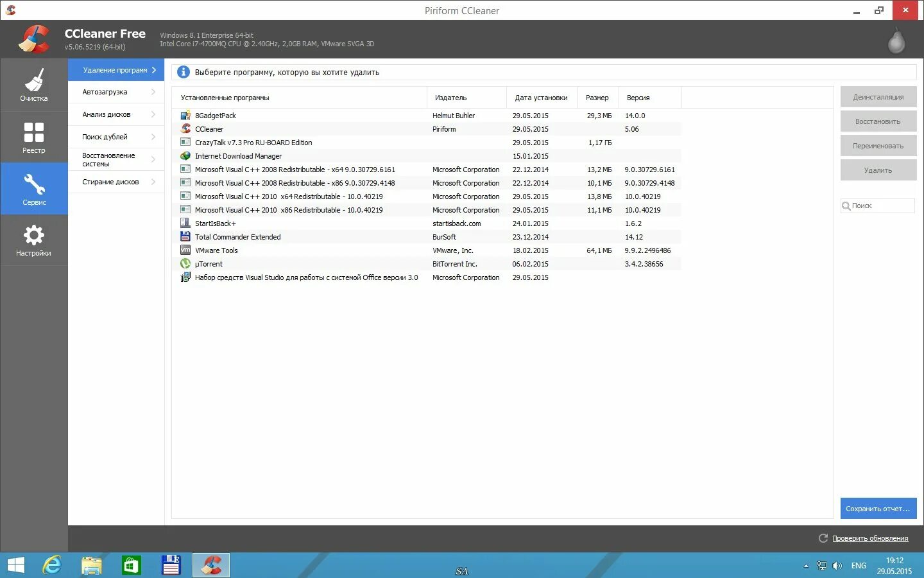Open the Windows Start button

pyautogui.click(x=16, y=565)
